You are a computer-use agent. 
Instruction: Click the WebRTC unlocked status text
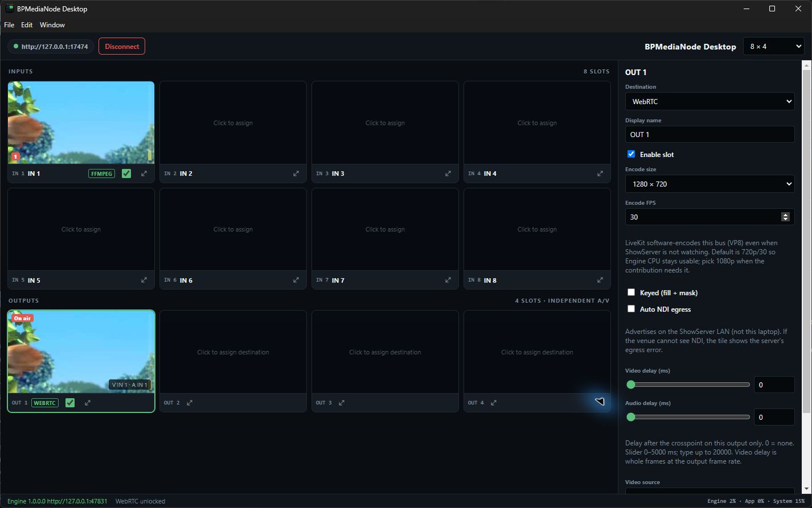[x=140, y=501]
